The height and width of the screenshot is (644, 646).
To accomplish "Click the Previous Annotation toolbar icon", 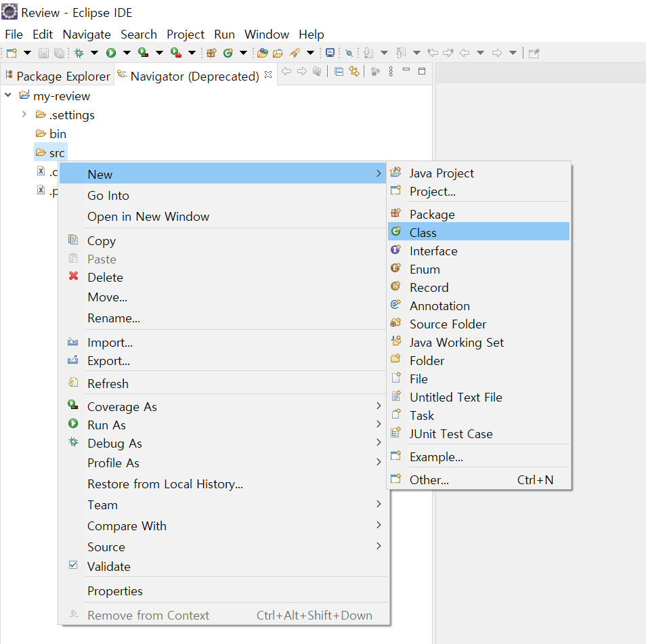I will [401, 53].
